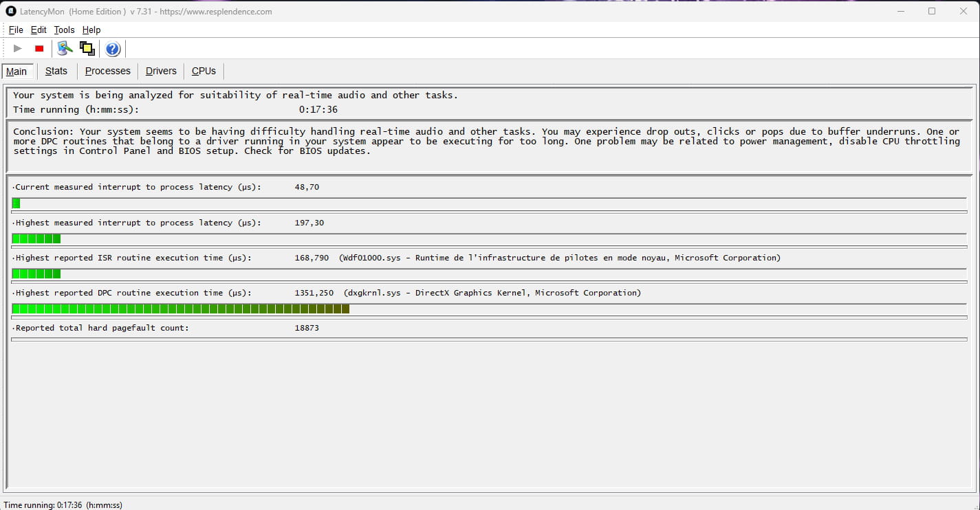
Task: Click the highest interrupt to process latency bar
Action: [490, 239]
